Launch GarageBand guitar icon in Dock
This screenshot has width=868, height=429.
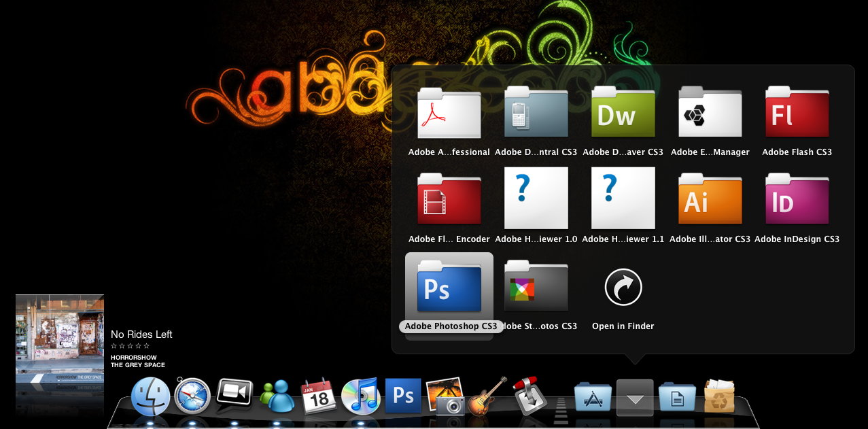(x=487, y=396)
